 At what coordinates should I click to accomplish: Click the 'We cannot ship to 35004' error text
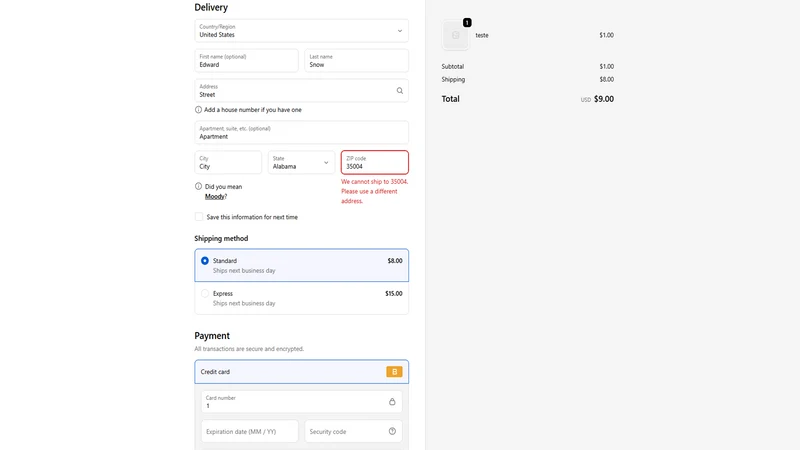374,191
